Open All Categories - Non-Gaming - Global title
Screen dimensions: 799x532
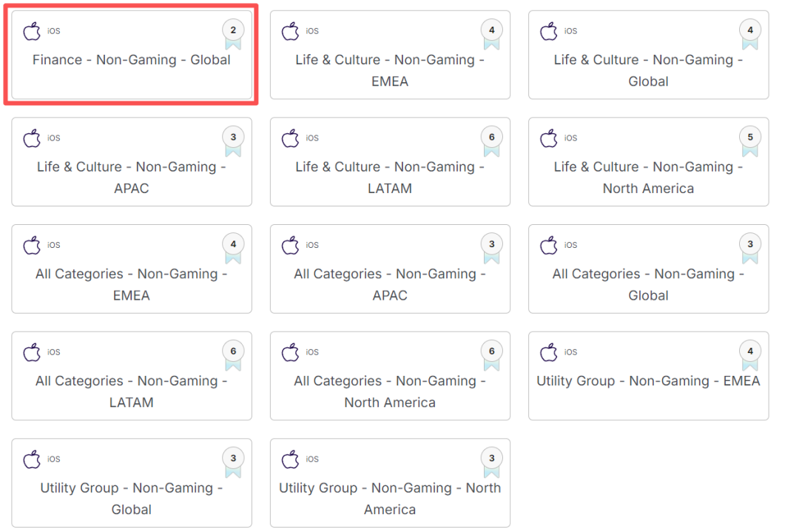[648, 284]
